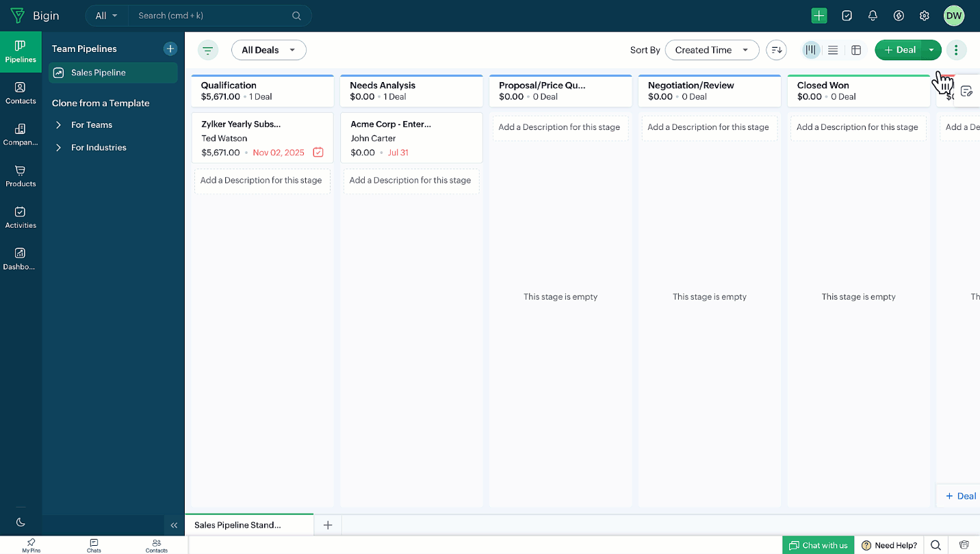Open Chats in bottom bar
Image resolution: width=980 pixels, height=554 pixels.
click(x=94, y=545)
